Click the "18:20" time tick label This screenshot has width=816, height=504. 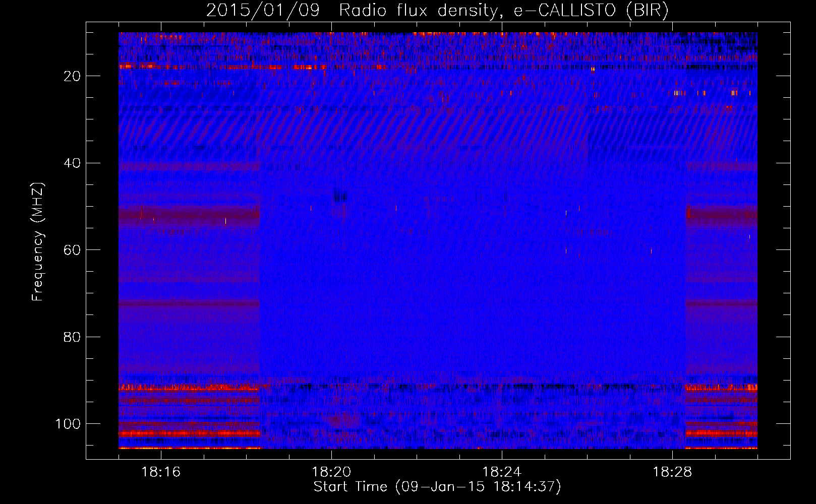[x=331, y=472]
